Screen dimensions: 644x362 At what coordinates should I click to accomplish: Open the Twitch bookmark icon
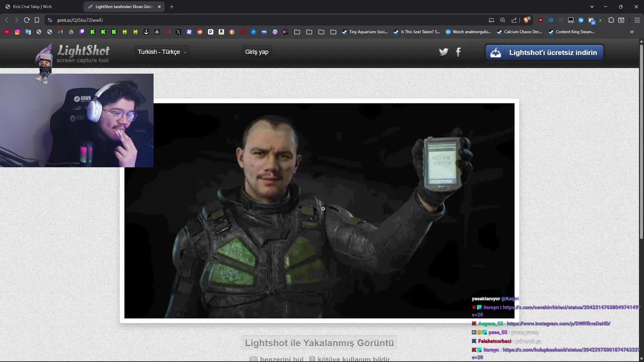(82, 32)
